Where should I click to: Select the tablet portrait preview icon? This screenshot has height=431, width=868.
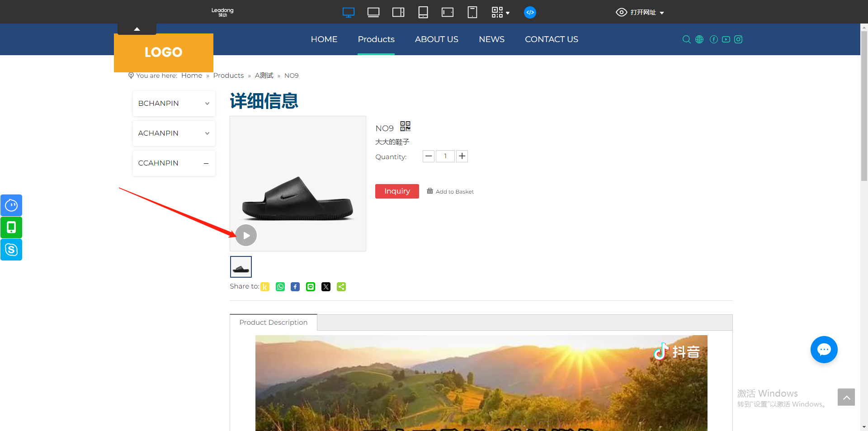pyautogui.click(x=423, y=12)
